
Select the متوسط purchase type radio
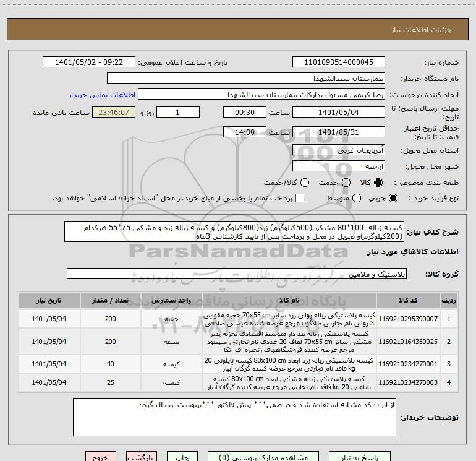click(x=355, y=198)
